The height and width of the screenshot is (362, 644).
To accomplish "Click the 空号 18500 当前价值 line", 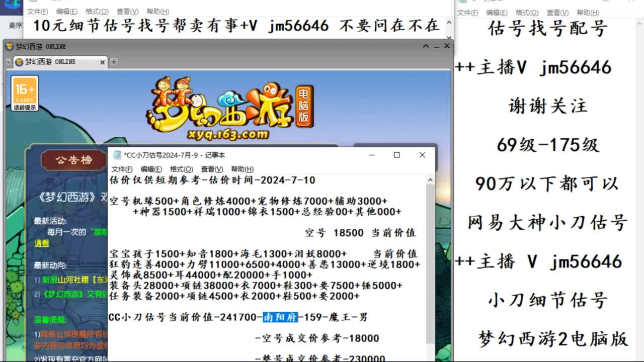I will 360,233.
